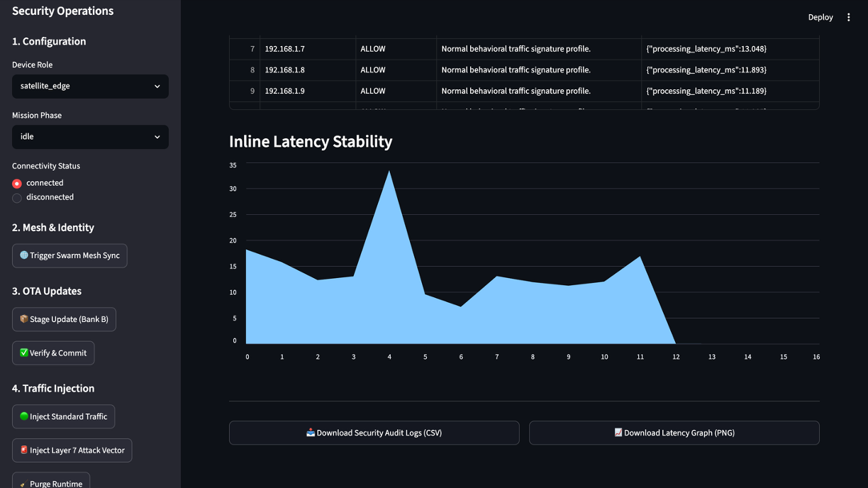The height and width of the screenshot is (488, 868).
Task: Click the 192.168.1.9 table cell
Action: tap(307, 91)
